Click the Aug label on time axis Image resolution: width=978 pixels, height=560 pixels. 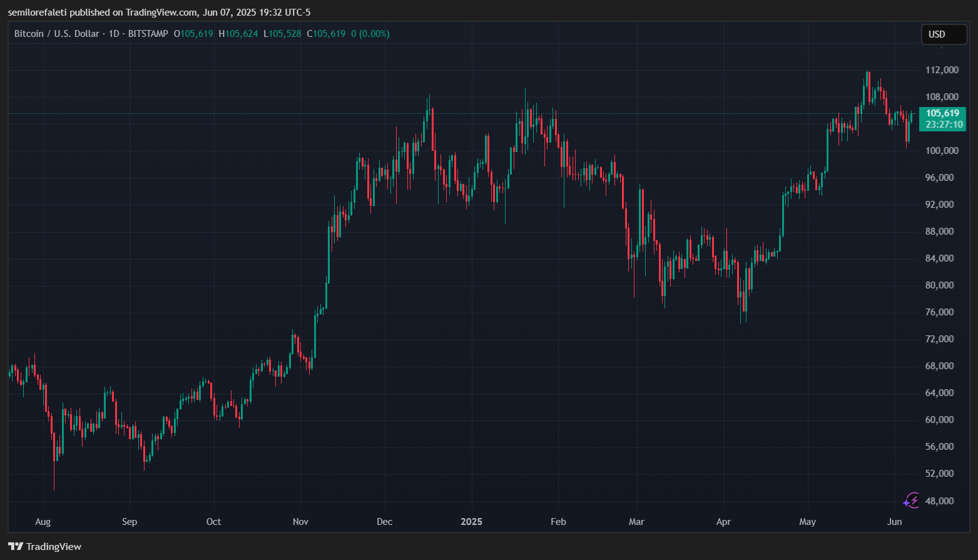(x=43, y=522)
